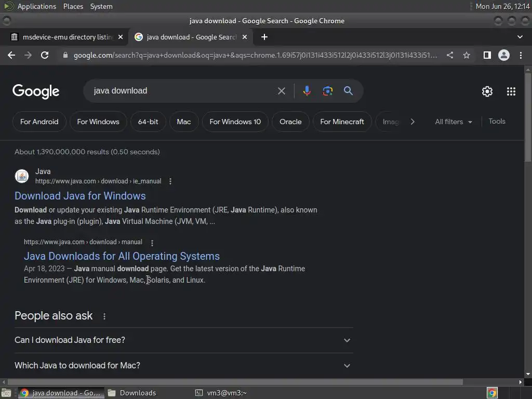This screenshot has height=399, width=532.
Task: Click the scroll right arrow of the horizontal scrollbar
Action: 521,382
